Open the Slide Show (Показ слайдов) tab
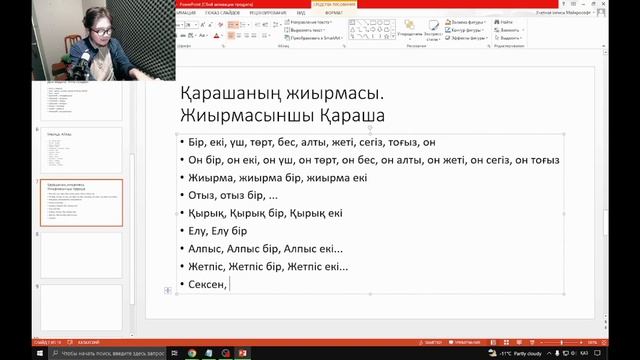 coord(222,13)
